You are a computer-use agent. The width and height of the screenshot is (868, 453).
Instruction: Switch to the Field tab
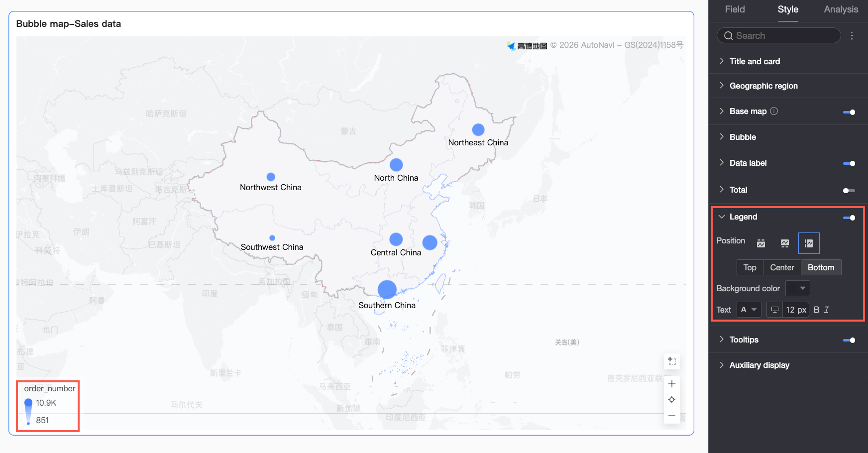[735, 9]
